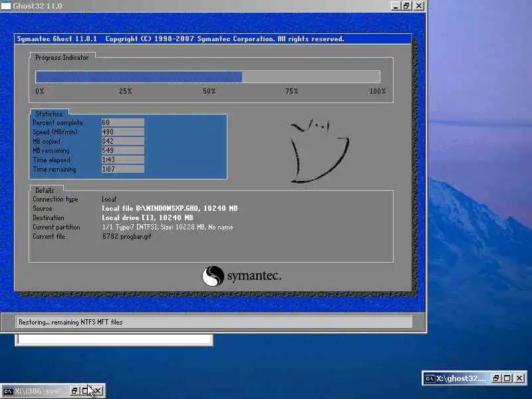
Task: Click the Symantec yin-yang logo
Action: point(213,276)
